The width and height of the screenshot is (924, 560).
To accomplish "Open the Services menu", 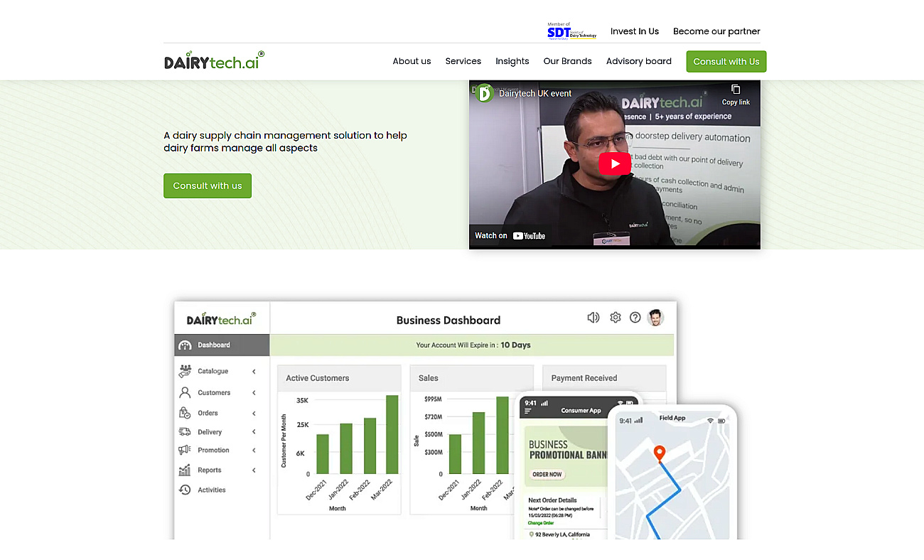I will [463, 61].
